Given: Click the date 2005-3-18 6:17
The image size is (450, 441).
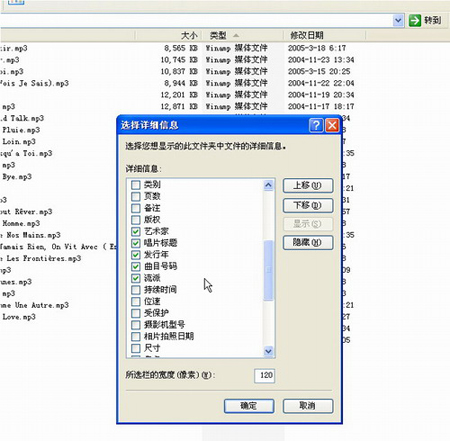Looking at the screenshot, I should pos(317,48).
